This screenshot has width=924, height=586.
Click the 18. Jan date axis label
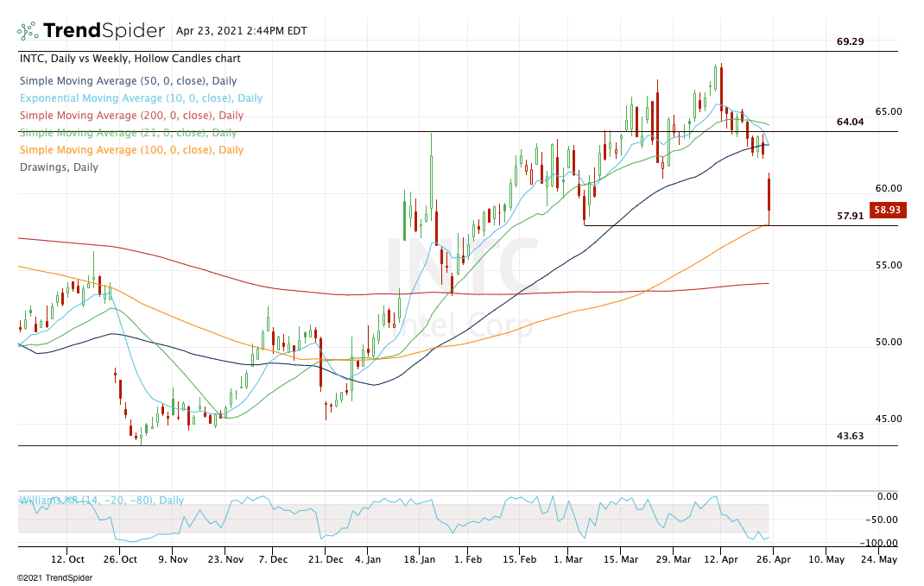pos(419,559)
